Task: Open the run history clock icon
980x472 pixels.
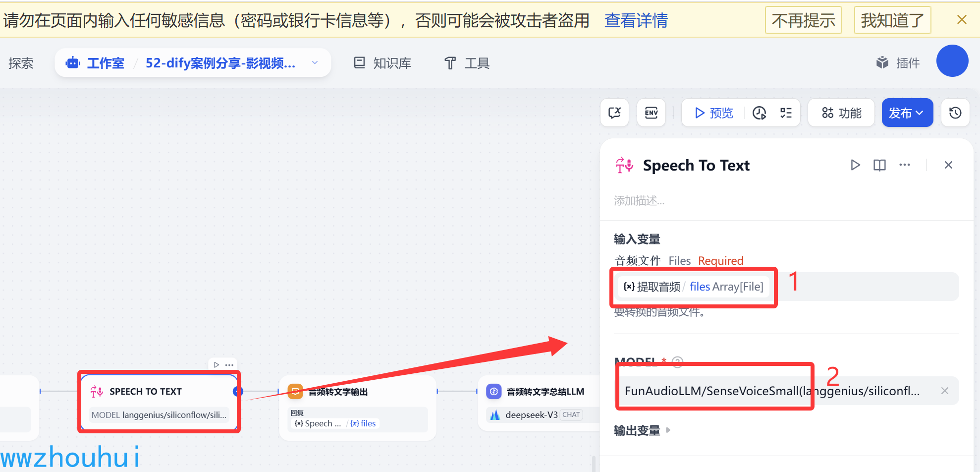Action: 760,113
